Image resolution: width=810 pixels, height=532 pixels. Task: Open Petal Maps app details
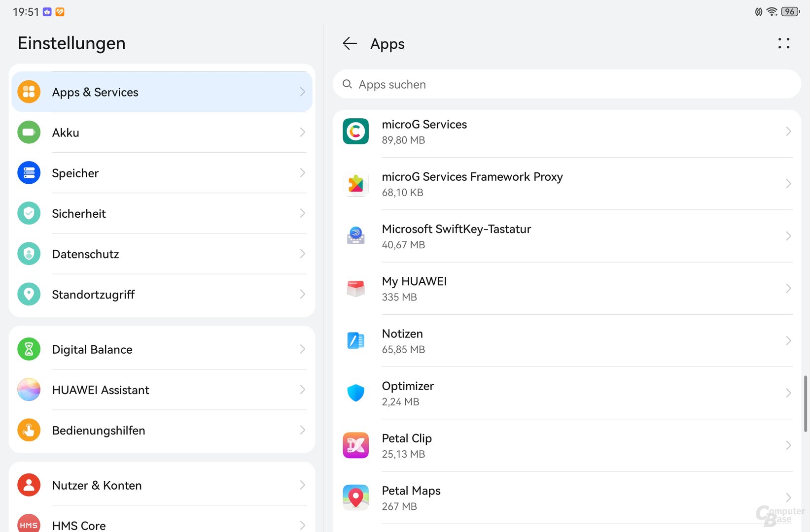[x=567, y=498]
